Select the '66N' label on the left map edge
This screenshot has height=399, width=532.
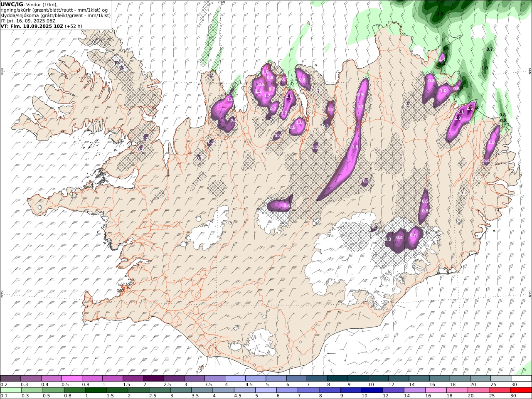(x=2, y=72)
